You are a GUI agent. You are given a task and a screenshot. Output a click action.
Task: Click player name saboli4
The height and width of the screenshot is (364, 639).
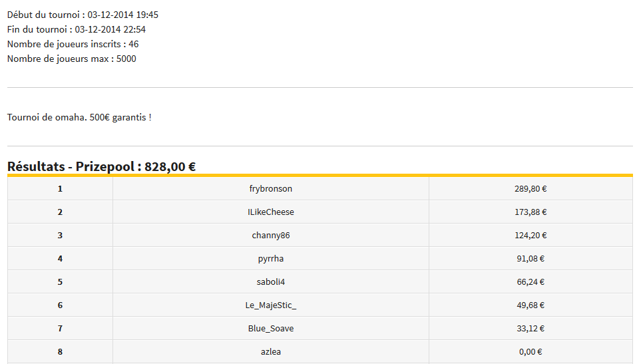(271, 281)
